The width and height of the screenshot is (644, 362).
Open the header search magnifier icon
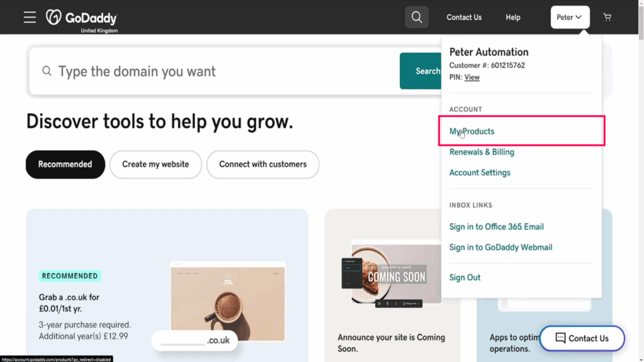pos(416,17)
